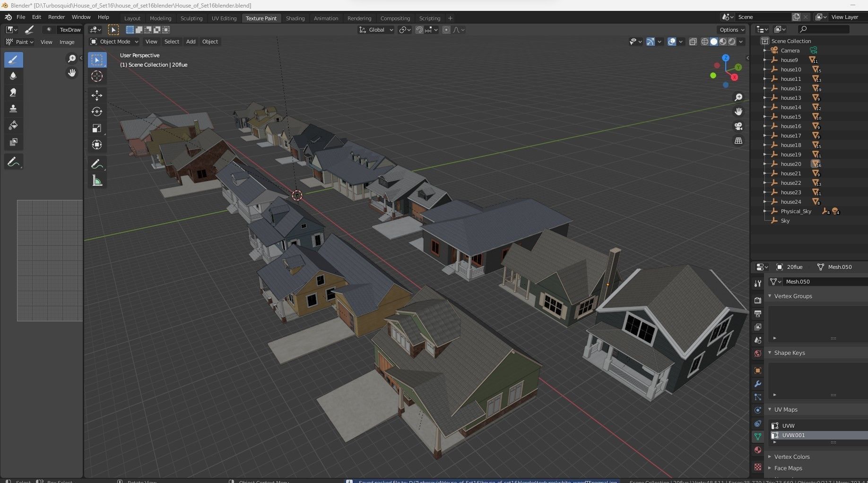Switch to Shading workspace tab

[x=295, y=18]
